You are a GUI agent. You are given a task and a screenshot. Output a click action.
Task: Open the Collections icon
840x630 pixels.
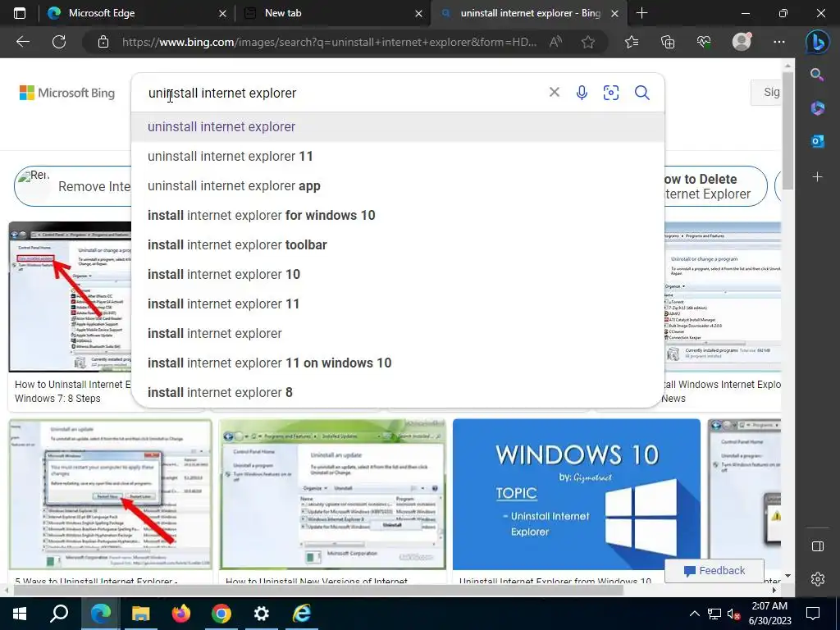(x=668, y=42)
